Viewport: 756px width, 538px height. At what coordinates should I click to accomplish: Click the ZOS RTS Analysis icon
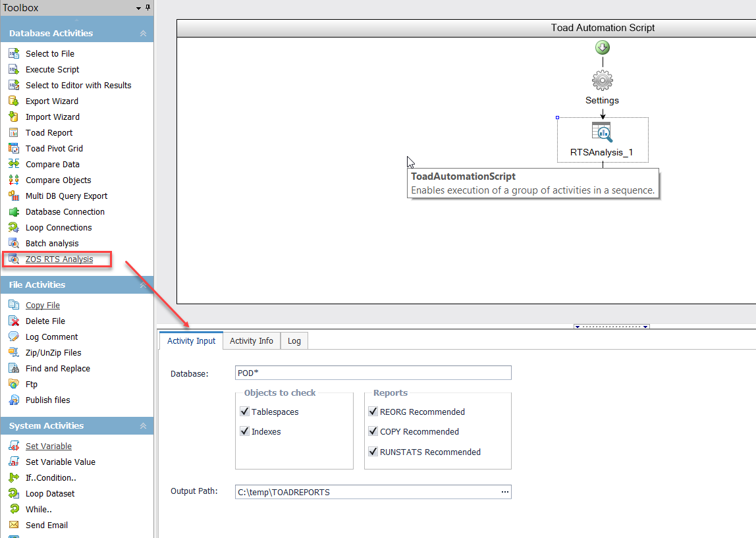[14, 259]
